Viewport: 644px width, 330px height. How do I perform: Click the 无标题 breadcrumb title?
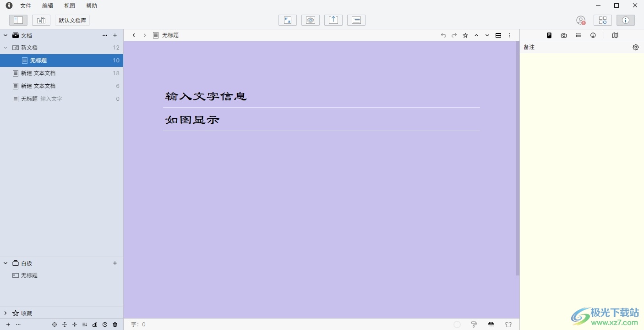(170, 35)
